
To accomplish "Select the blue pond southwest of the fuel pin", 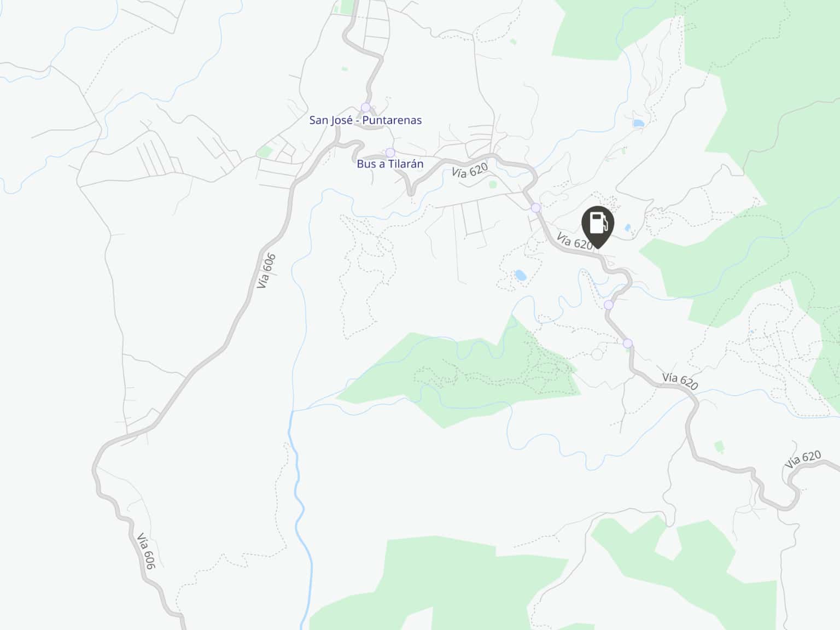I will click(520, 275).
